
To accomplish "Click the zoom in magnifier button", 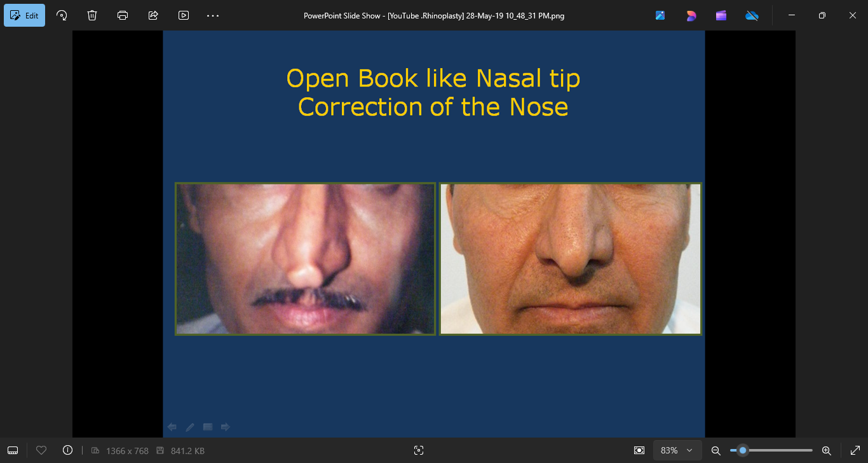I will (827, 450).
